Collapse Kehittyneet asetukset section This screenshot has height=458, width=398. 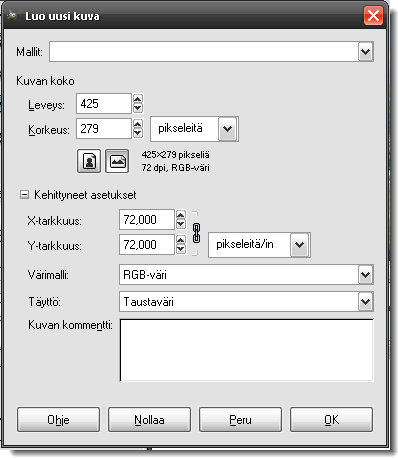click(24, 195)
